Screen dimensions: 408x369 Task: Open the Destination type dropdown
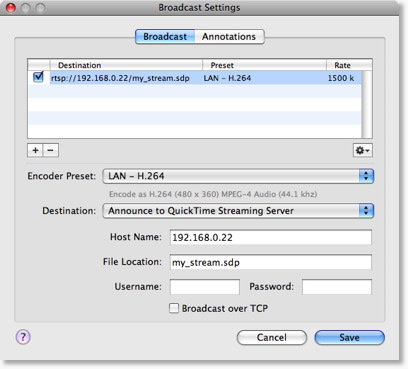point(238,211)
